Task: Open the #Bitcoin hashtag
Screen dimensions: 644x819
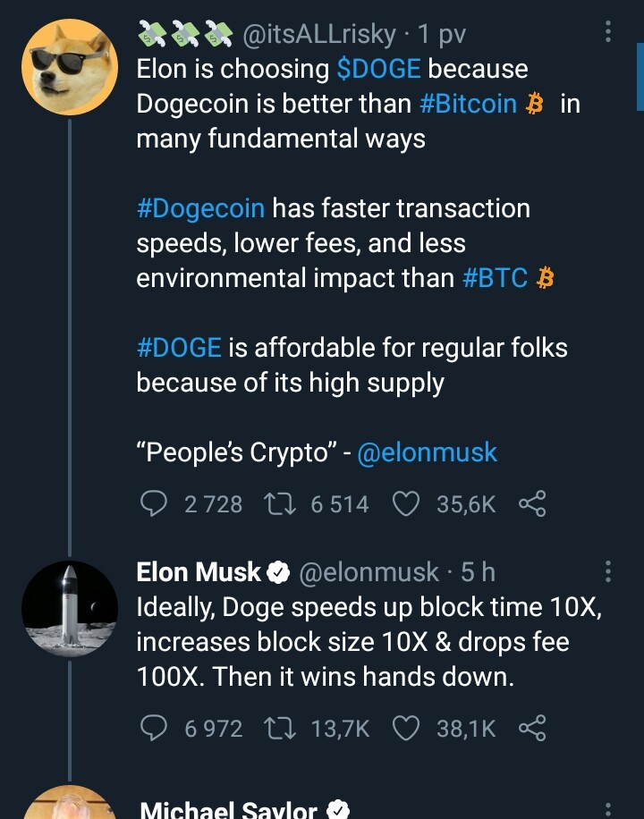Action: coord(469,104)
